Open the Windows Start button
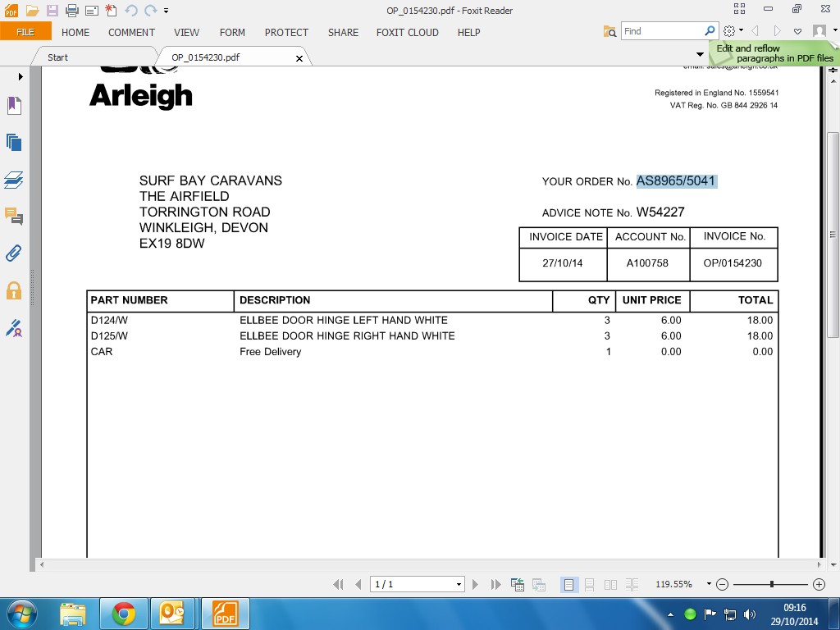 tap(22, 614)
